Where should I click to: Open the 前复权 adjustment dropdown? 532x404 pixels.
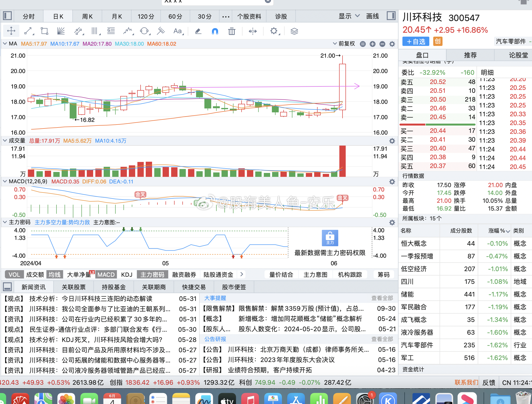point(344,44)
